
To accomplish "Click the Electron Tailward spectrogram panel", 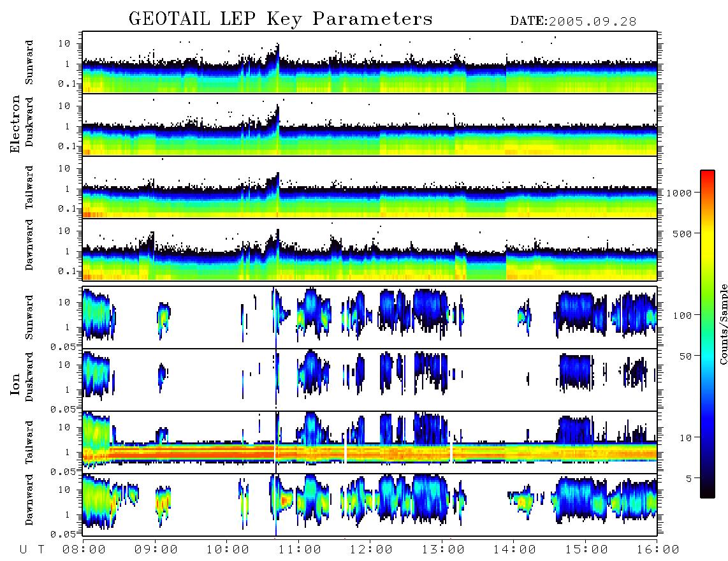I will click(370, 187).
